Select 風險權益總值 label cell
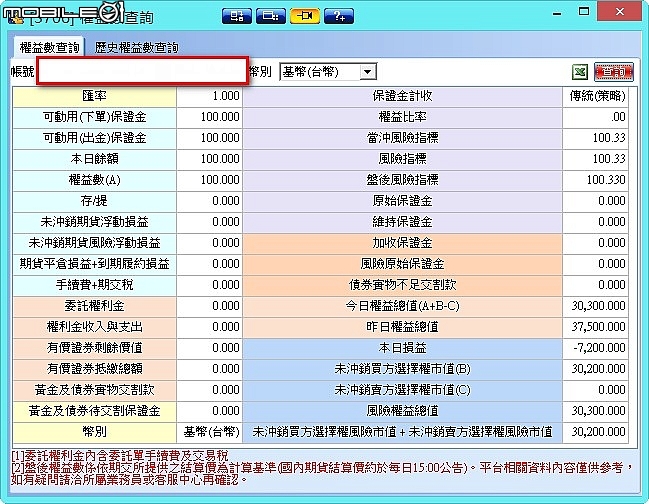 [x=402, y=412]
